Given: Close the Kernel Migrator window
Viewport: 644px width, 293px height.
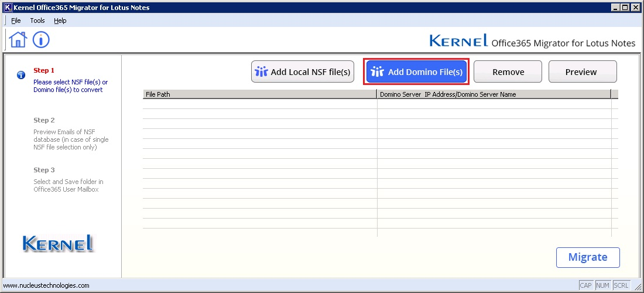Looking at the screenshot, I should coord(635,8).
